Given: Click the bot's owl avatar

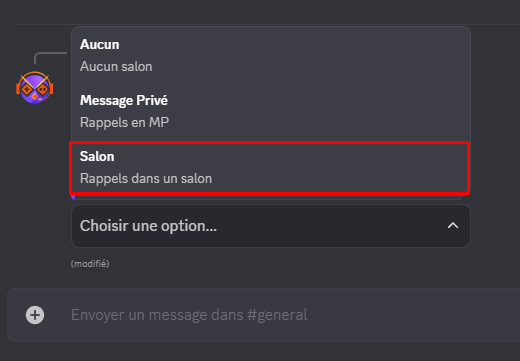Looking at the screenshot, I should coord(35,87).
